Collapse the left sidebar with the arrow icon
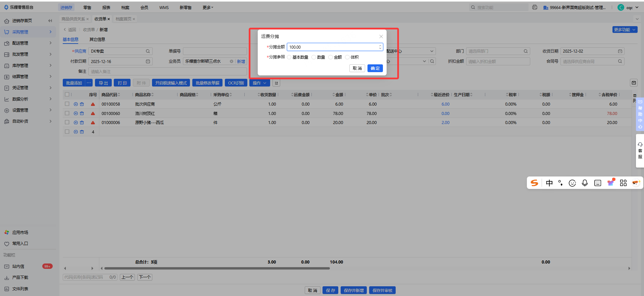This screenshot has height=296, width=644. (50, 21)
